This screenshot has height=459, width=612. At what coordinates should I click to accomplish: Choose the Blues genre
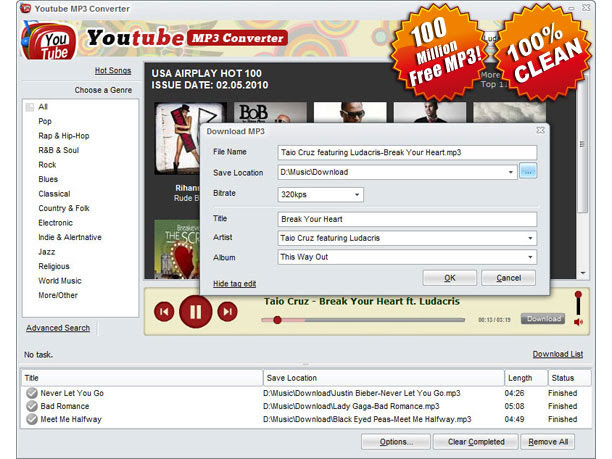(x=48, y=179)
